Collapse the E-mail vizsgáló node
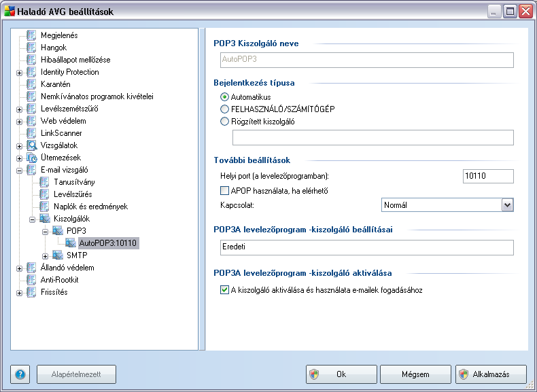Image resolution: width=537 pixels, height=392 pixels. click(x=19, y=171)
